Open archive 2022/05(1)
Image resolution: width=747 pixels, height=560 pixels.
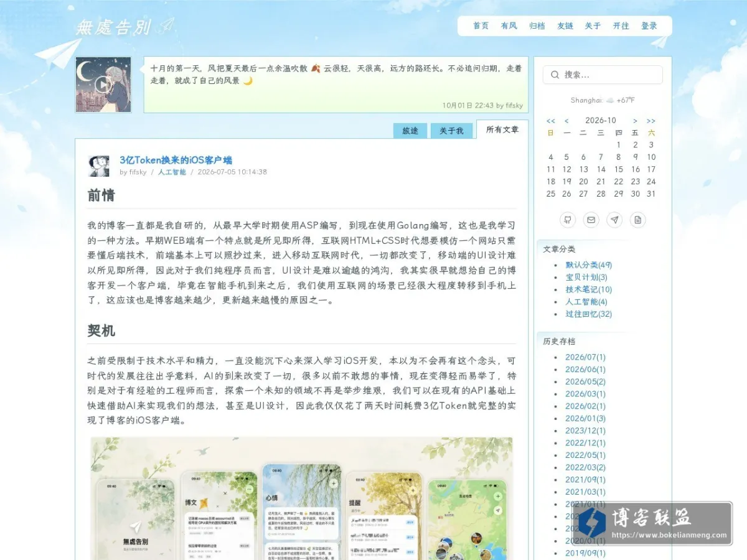point(585,455)
